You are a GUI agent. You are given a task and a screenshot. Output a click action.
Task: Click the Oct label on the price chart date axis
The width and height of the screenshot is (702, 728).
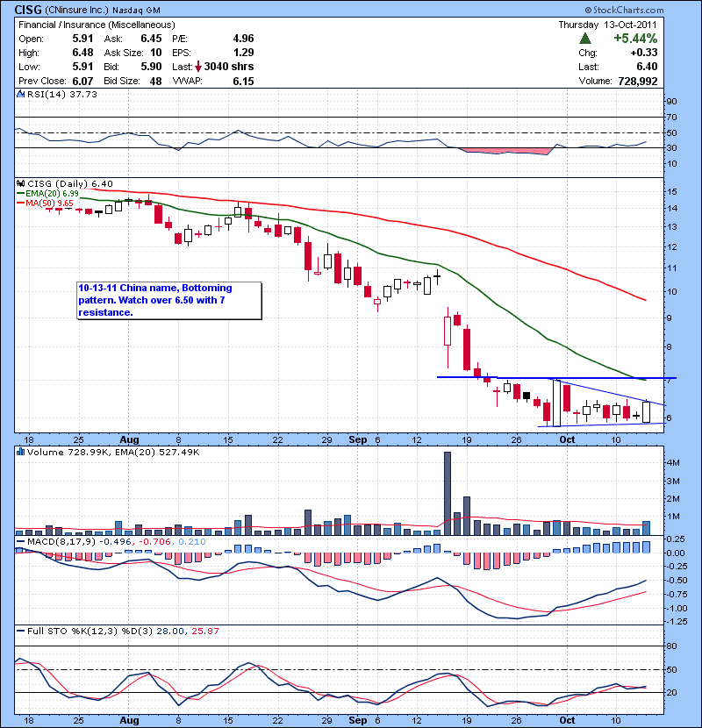click(567, 439)
